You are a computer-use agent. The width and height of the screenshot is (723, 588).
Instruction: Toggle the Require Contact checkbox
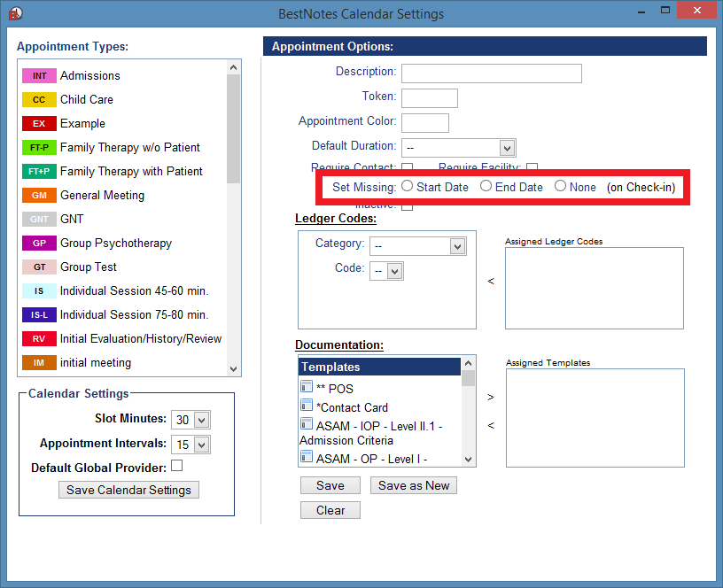pos(408,166)
